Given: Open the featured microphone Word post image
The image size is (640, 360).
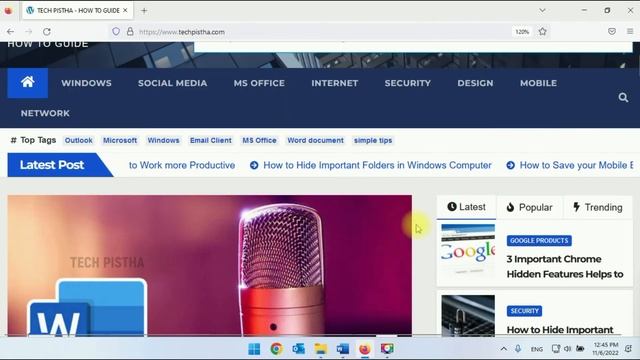Looking at the screenshot, I should pyautogui.click(x=210, y=266).
